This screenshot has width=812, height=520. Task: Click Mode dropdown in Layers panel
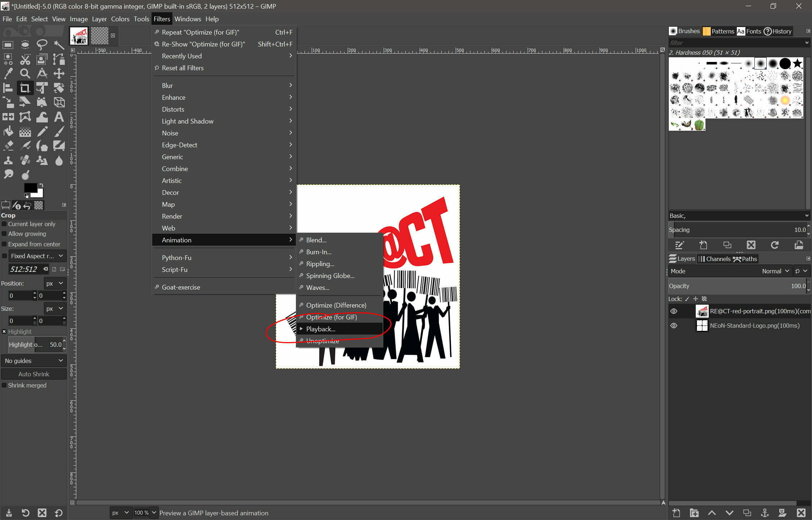773,271
